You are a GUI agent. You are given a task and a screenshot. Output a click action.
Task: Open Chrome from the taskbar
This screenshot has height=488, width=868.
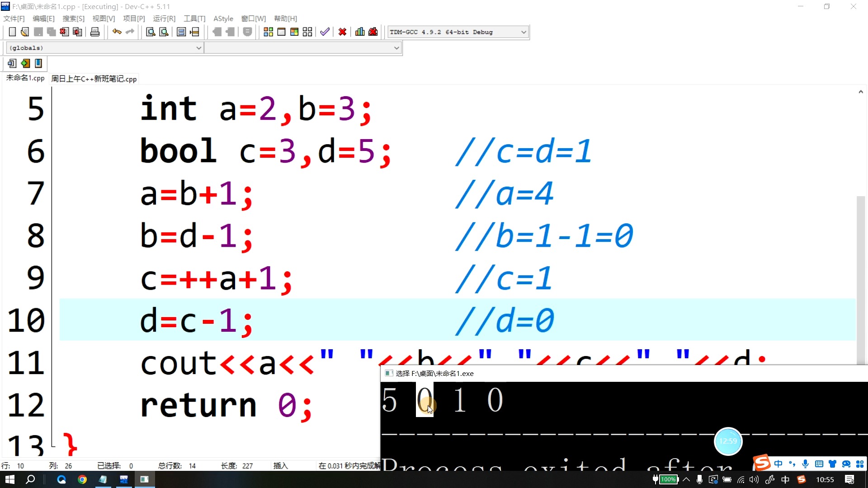[x=82, y=479]
